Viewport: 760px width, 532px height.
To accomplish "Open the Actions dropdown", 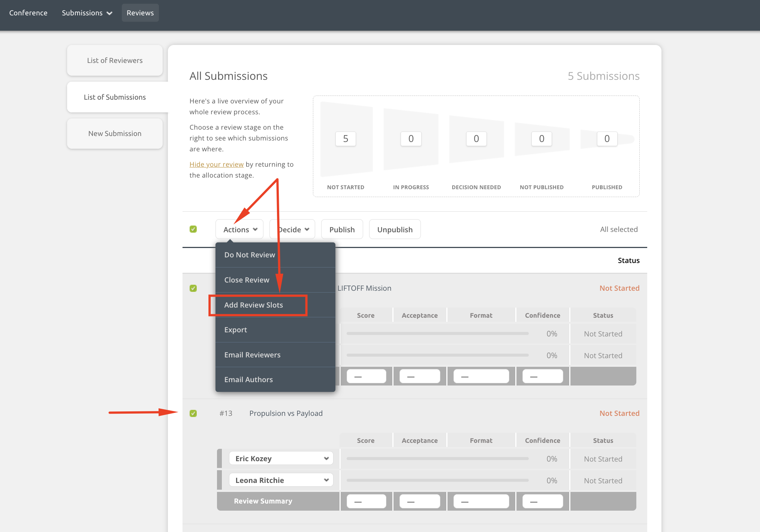I will point(240,229).
